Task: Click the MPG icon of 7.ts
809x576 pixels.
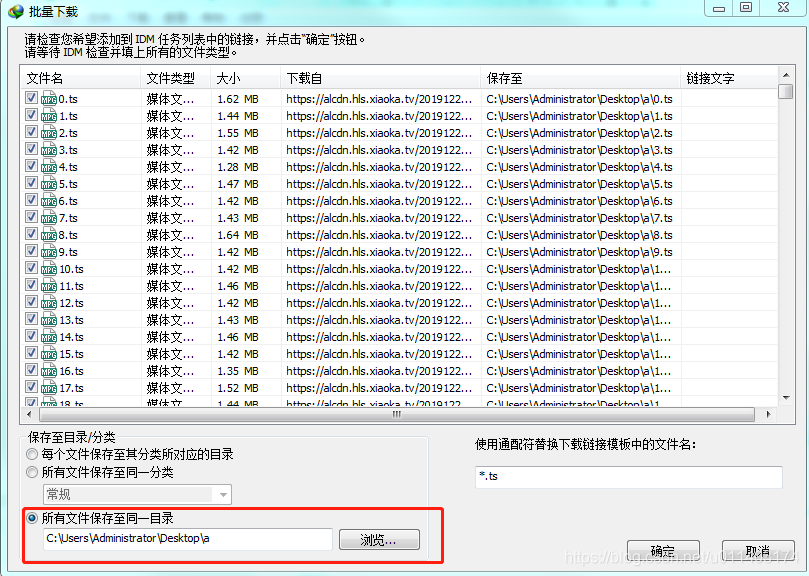Action: pos(49,218)
